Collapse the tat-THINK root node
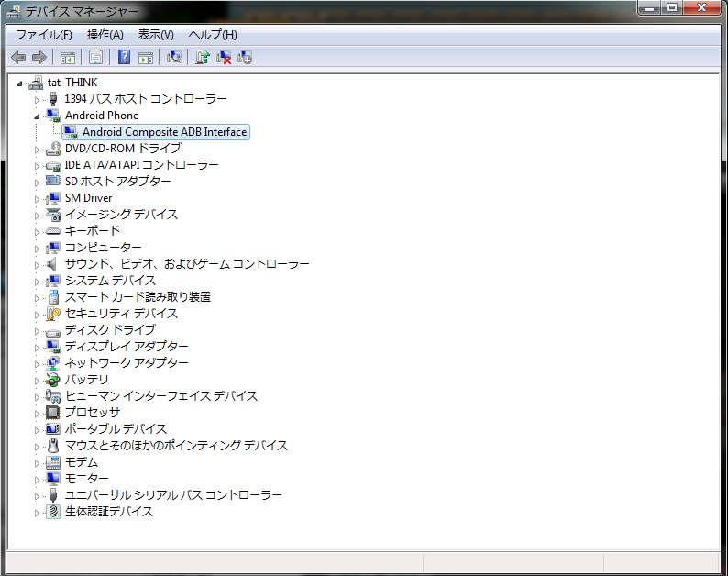 (19, 83)
